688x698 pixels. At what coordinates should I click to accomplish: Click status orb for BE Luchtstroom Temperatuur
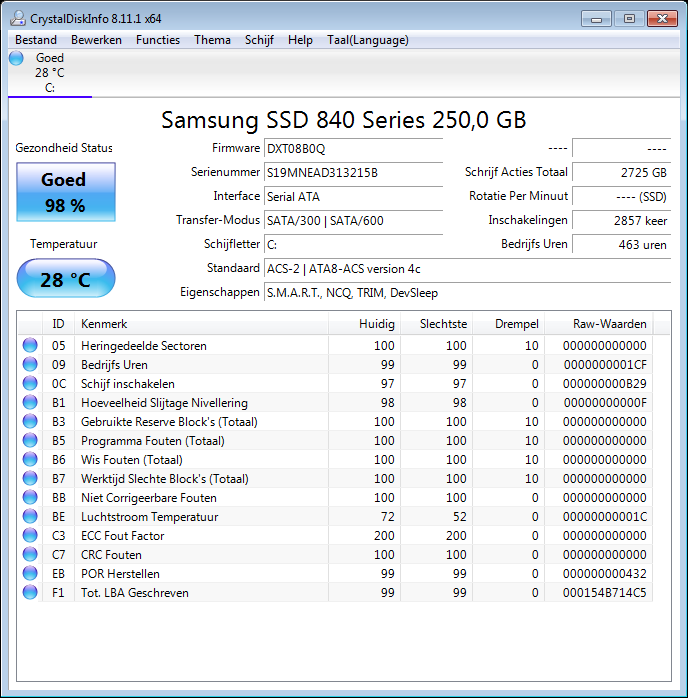click(x=30, y=516)
